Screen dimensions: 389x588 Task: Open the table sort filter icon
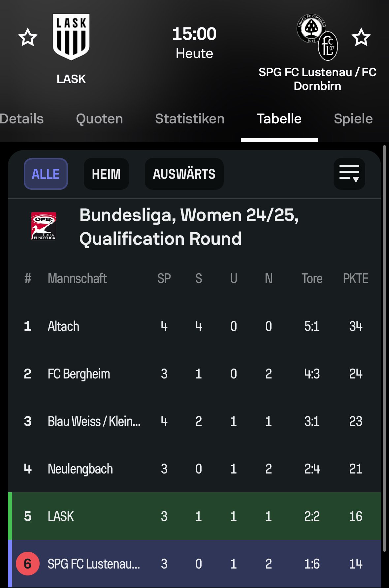(x=349, y=174)
